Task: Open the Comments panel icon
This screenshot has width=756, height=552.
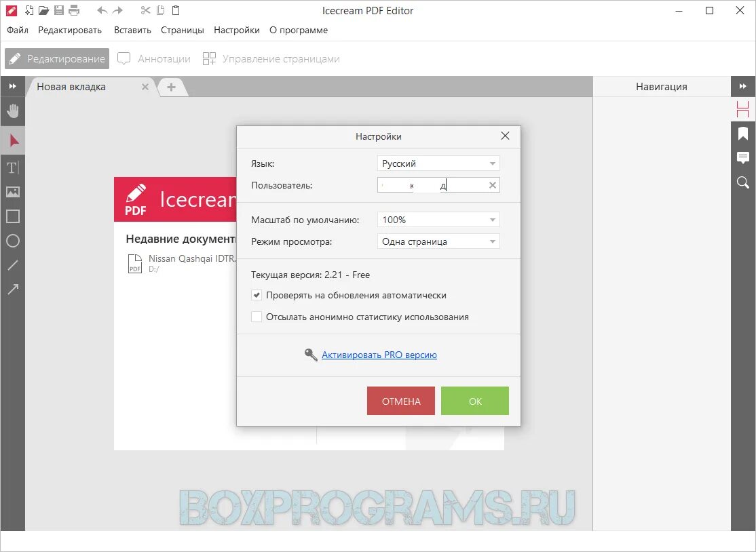Action: [x=743, y=157]
